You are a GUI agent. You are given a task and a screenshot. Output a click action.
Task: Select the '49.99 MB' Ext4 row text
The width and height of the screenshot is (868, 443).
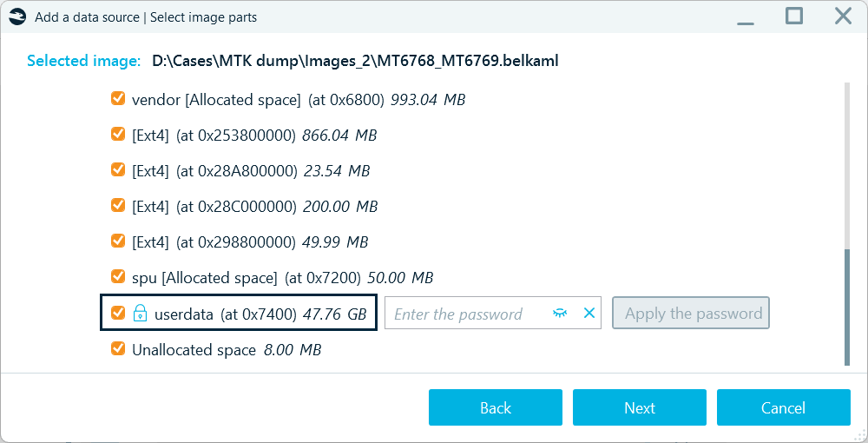tap(250, 242)
